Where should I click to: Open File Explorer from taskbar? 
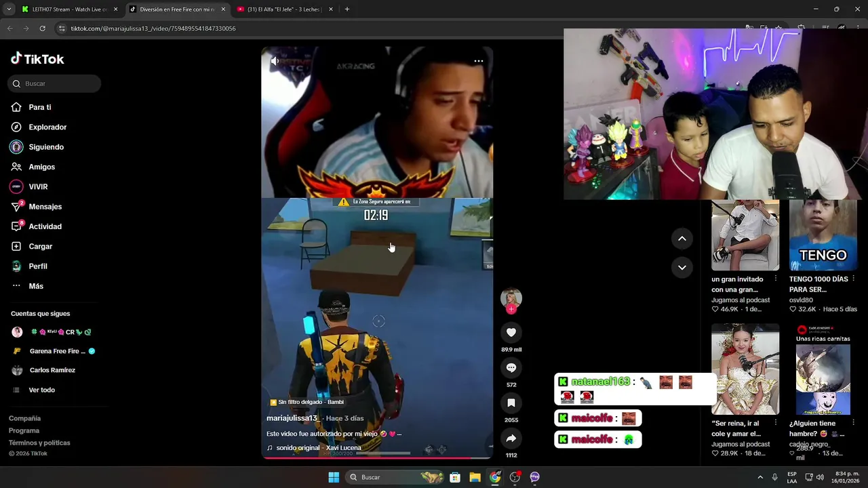[x=475, y=477]
